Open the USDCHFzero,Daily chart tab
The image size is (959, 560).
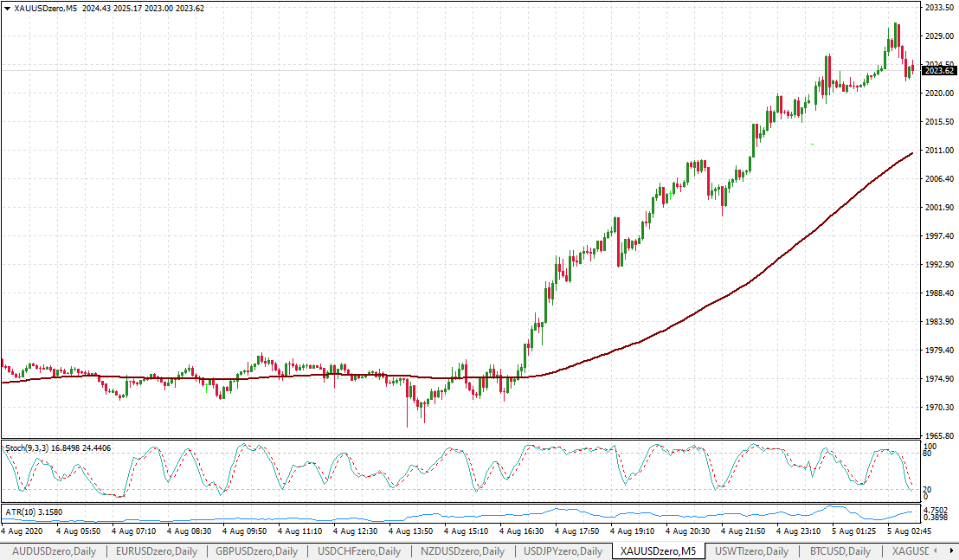coord(359,550)
